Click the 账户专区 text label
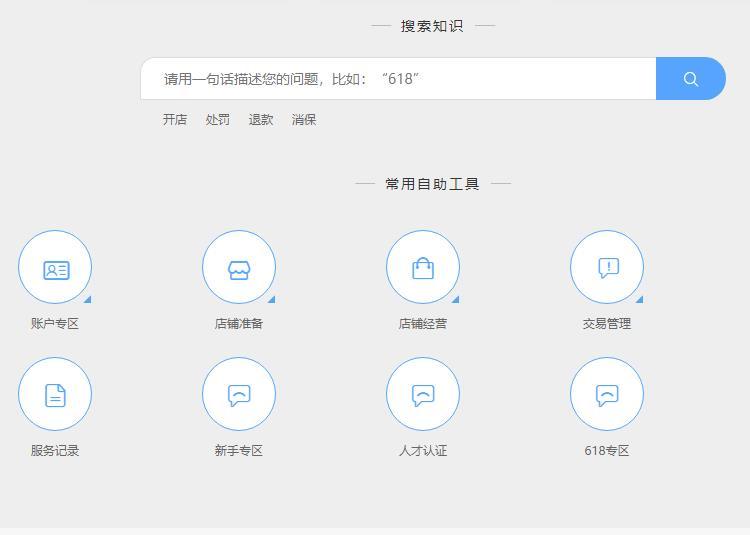This screenshot has width=750, height=535. [55, 324]
